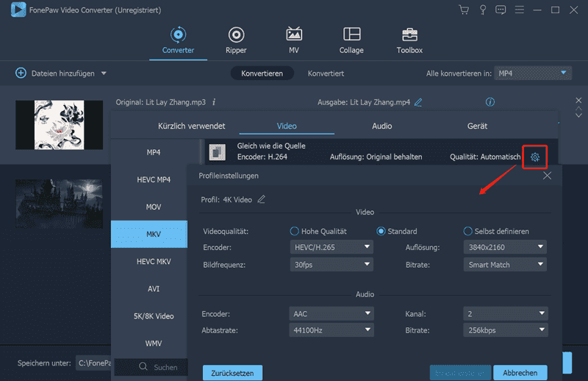Choose AVI format
The height and width of the screenshot is (381, 588).
[x=154, y=288]
